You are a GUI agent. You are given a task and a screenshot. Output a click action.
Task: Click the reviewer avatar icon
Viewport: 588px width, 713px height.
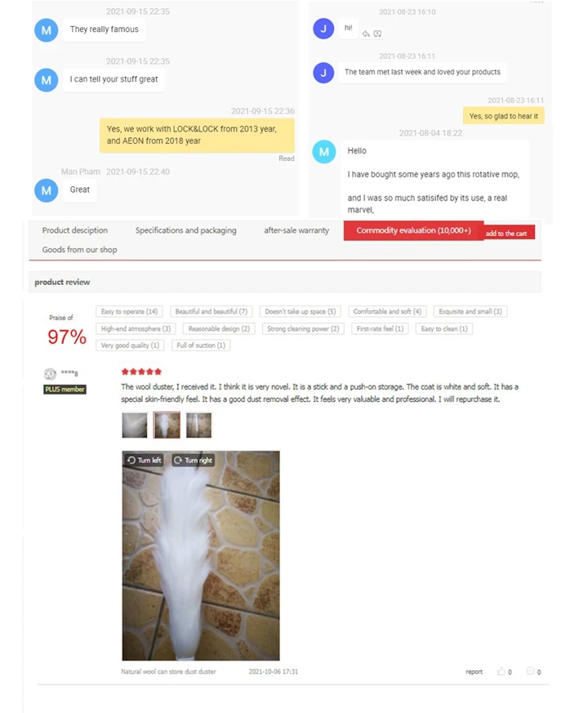(x=50, y=374)
